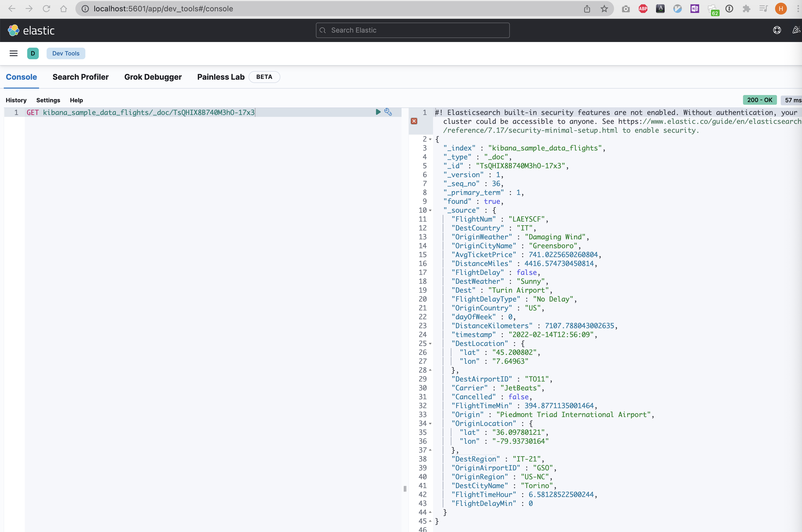Collapse OriginLocation at line 34

(430, 424)
